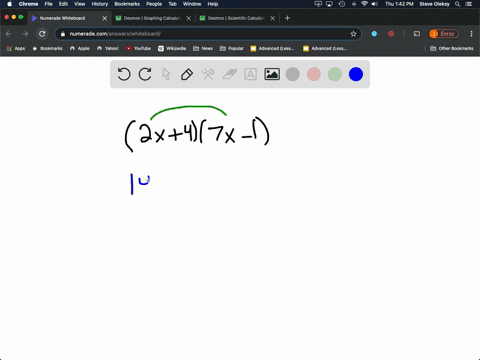Expand the Popular bookmarks folder
This screenshot has width=480, height=360.
[x=232, y=48]
